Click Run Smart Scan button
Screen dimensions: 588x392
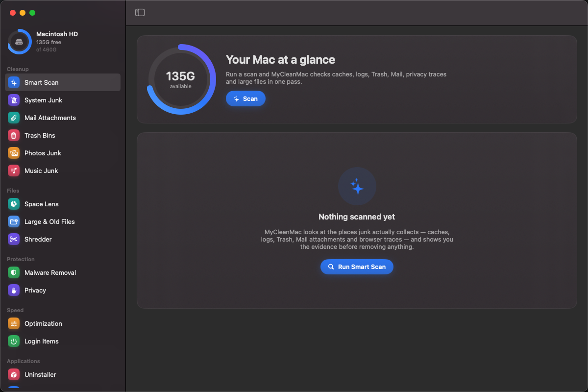(357, 267)
